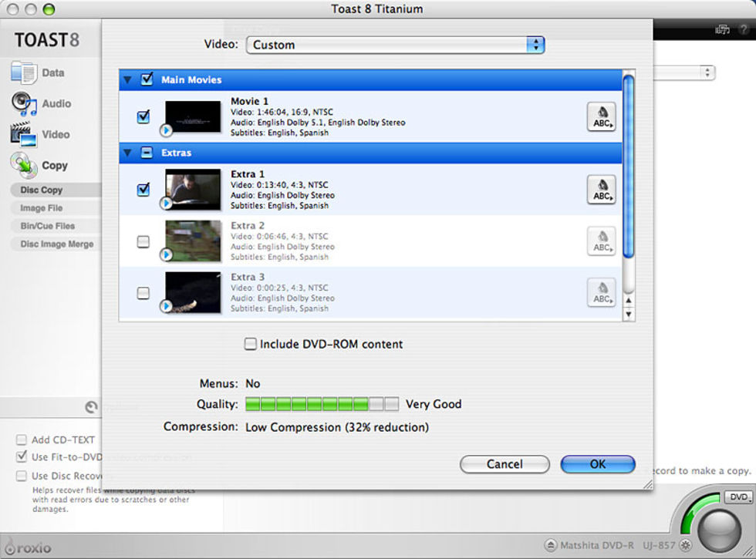This screenshot has height=559, width=756.
Task: Click the language ABC button for Extra 1
Action: click(x=601, y=190)
